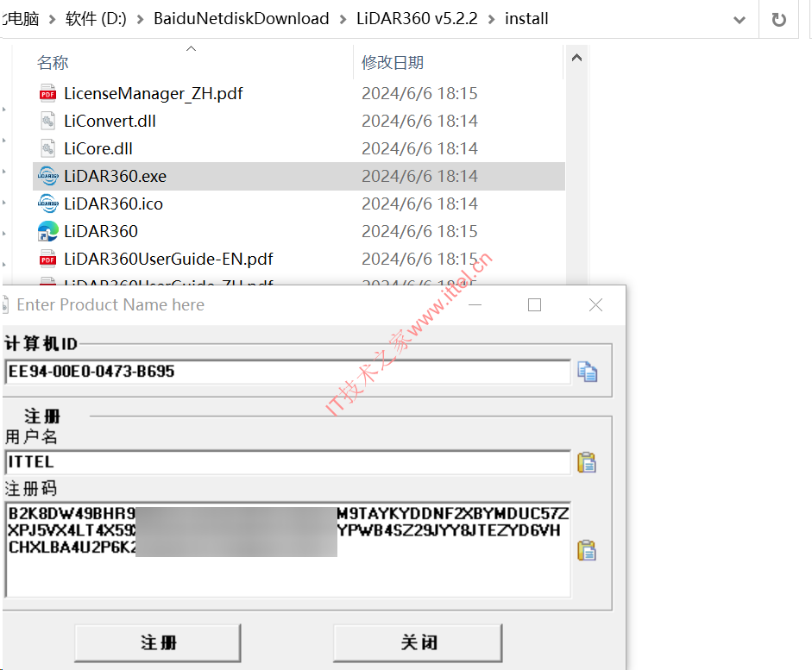Select the file LiDAR360.exe
Image resolution: width=812 pixels, height=670 pixels.
115,176
